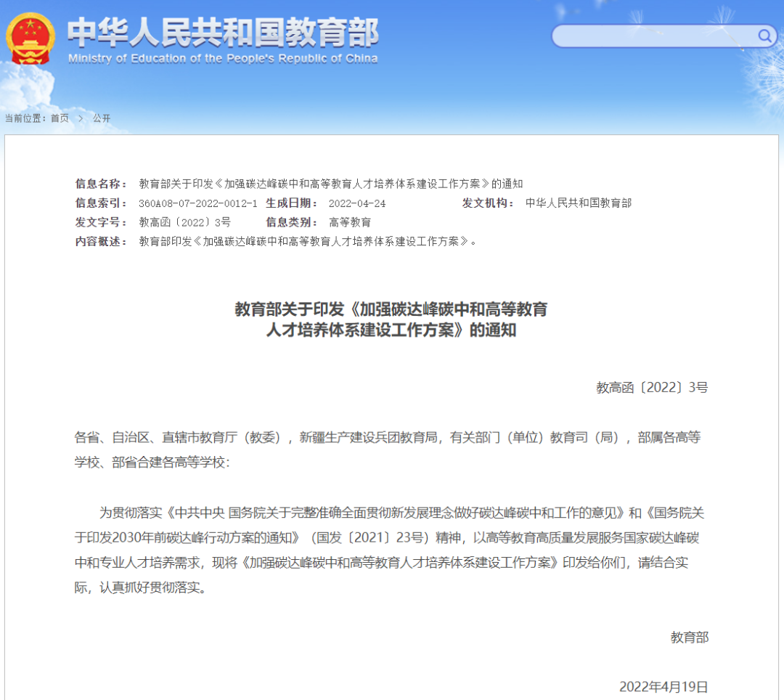Click the red icon next to 发文字号
Viewport: 784px width, 700px height.
point(73,222)
